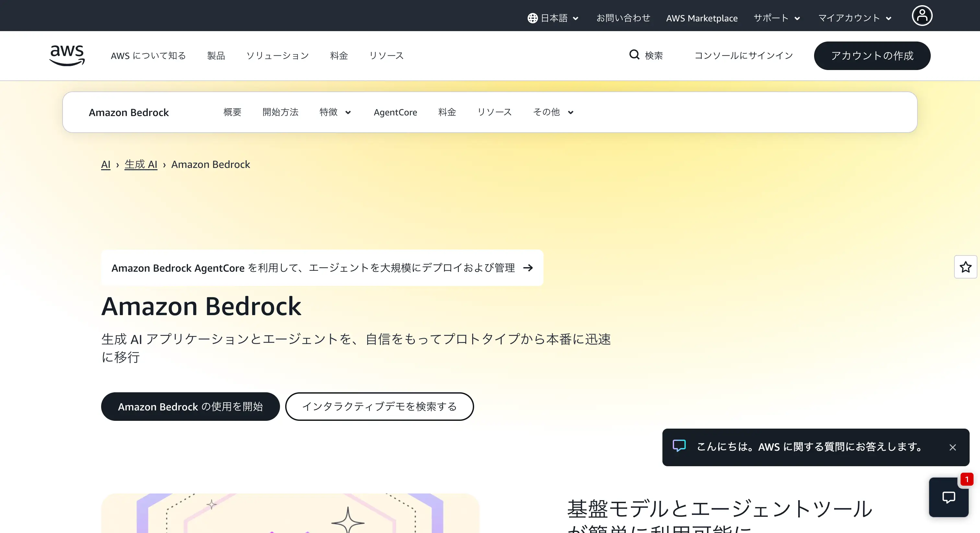Click the chat bubble icon in greeting
Viewport: 980px width, 533px height.
[679, 446]
